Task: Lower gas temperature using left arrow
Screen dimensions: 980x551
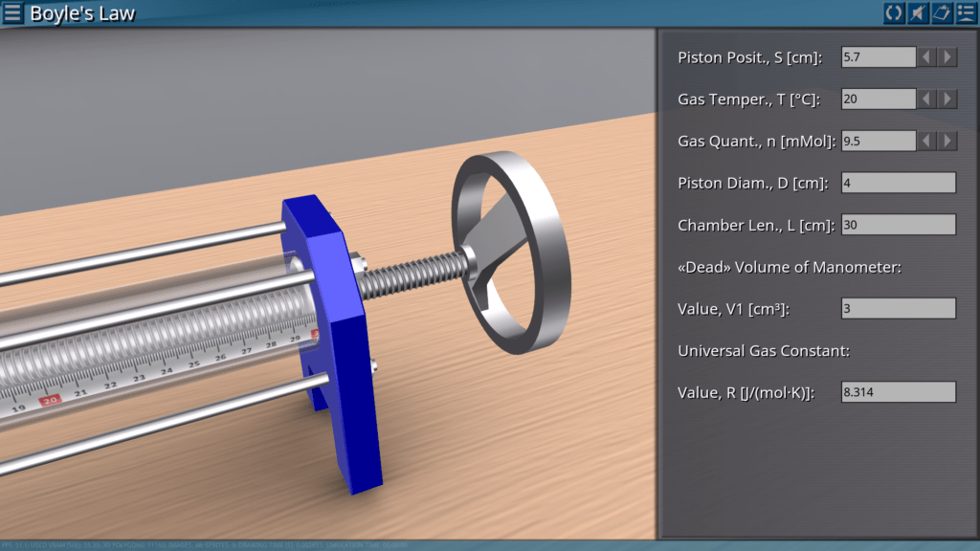Action: point(926,99)
